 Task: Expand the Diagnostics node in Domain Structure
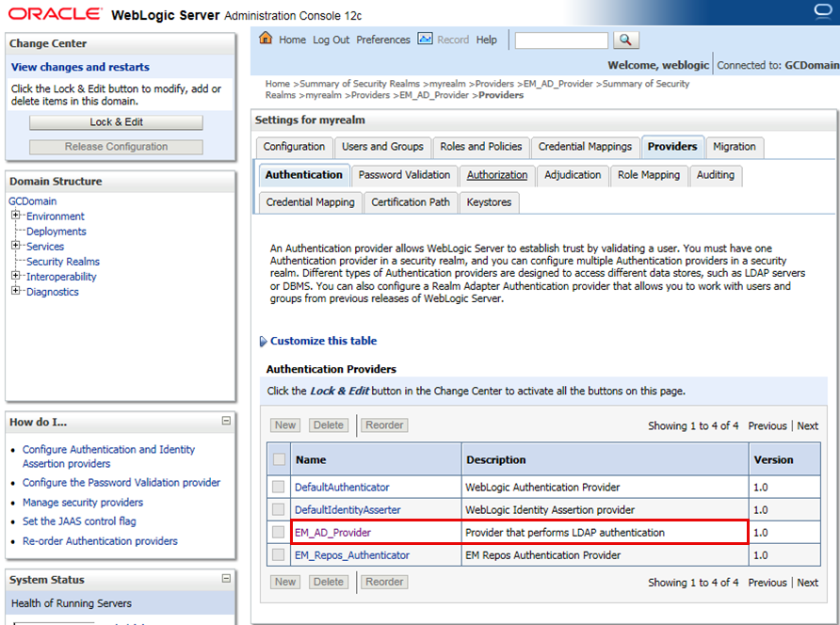16,291
